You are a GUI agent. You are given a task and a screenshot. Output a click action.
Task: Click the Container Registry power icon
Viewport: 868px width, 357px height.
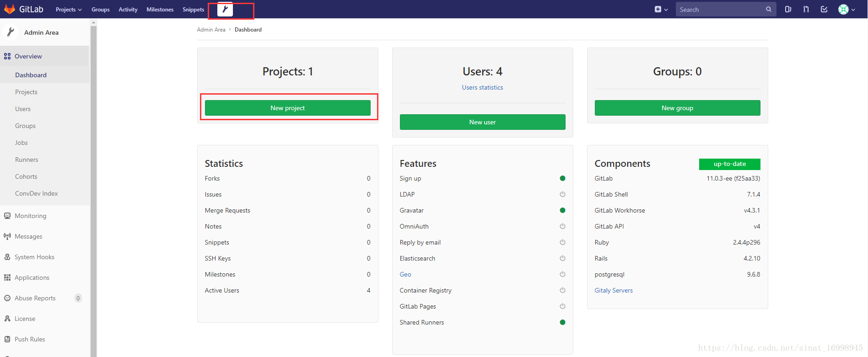(562, 290)
